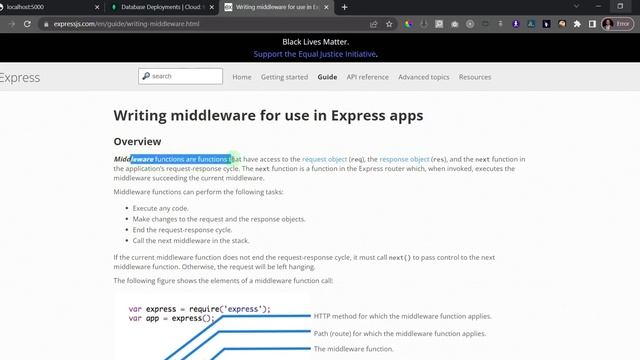Open the screenshot camera extension icon
Image resolution: width=640 pixels, height=360 pixels.
(454, 24)
